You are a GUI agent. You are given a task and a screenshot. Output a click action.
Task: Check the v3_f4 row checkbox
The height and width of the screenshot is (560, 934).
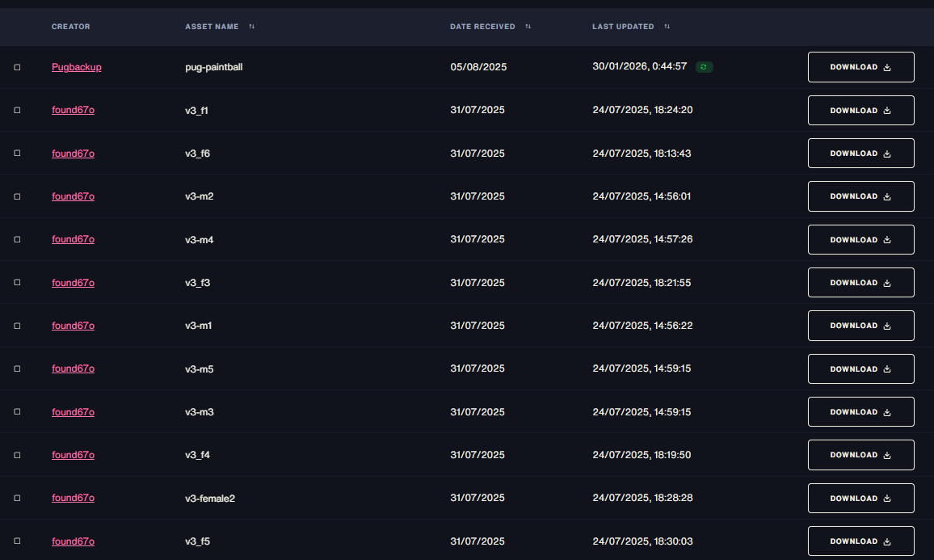coord(17,455)
